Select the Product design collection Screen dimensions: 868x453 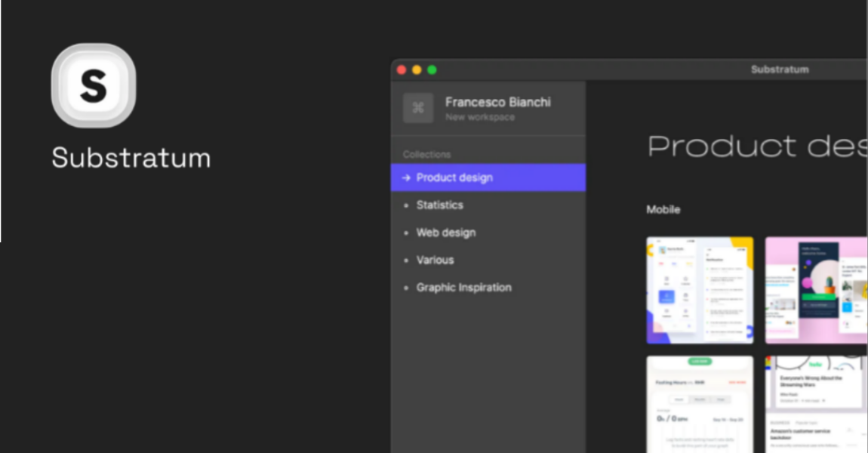[x=488, y=177]
